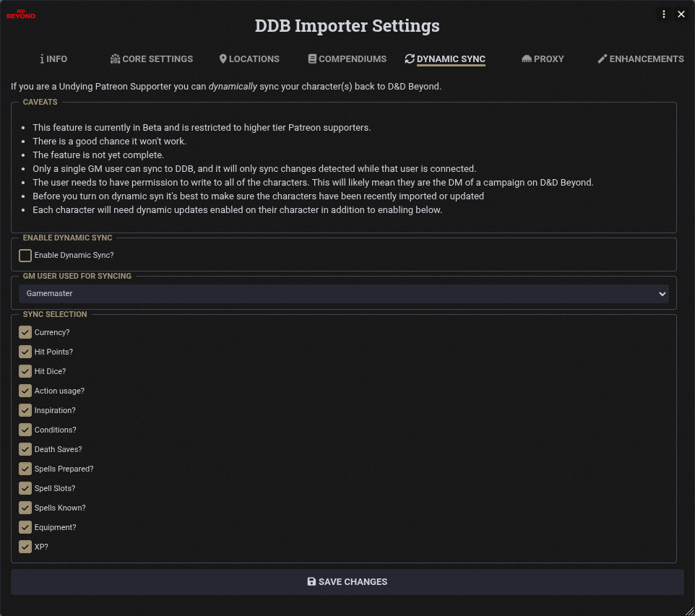Image resolution: width=695 pixels, height=616 pixels.
Task: Click the Enhancements pencil icon
Action: tap(603, 59)
